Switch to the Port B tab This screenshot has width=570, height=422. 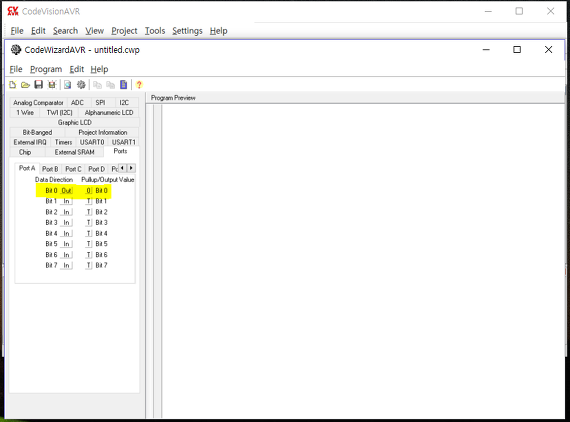tap(50, 169)
